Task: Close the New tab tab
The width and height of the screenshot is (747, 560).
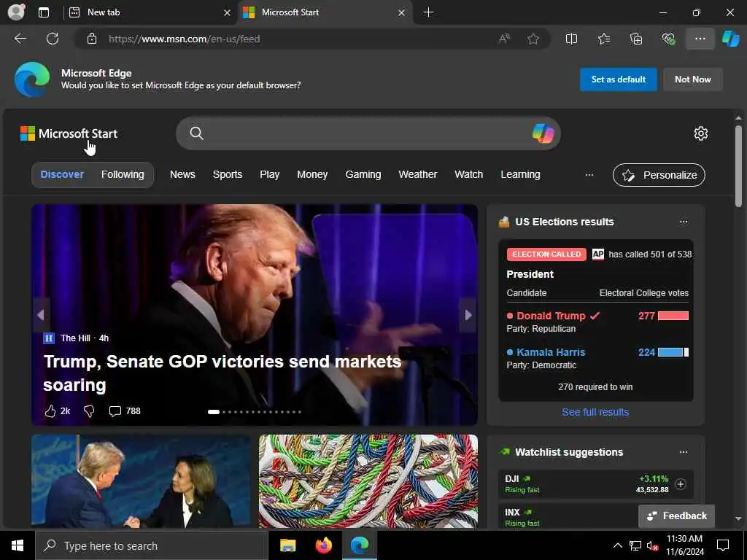Action: click(x=228, y=13)
